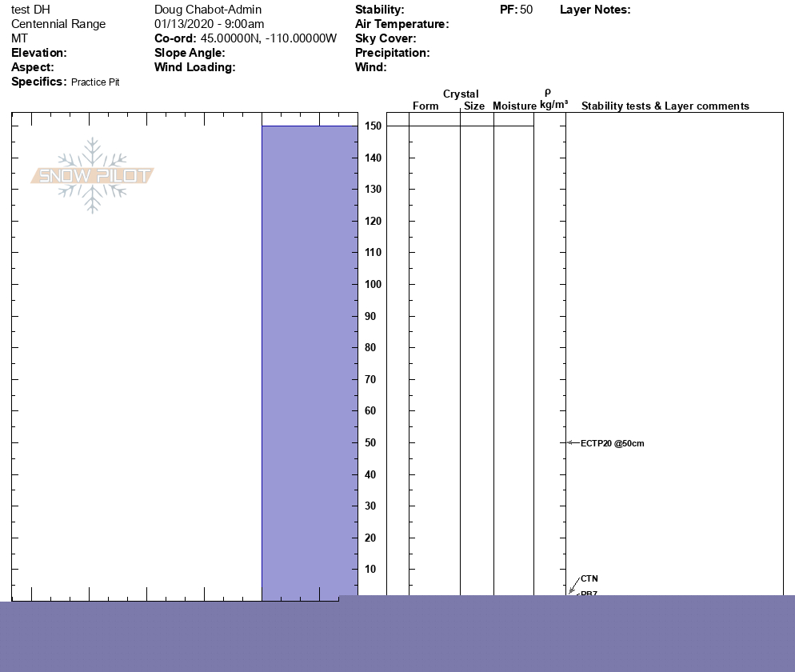Click the "Precipitation:" label

393,53
